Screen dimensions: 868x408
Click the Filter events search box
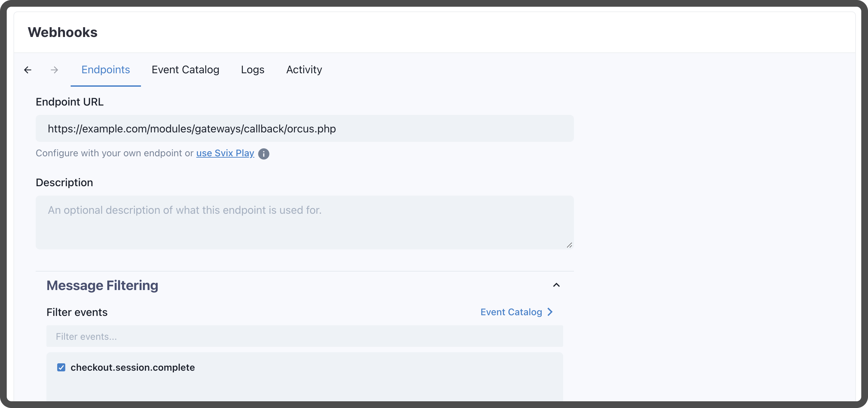pos(304,336)
